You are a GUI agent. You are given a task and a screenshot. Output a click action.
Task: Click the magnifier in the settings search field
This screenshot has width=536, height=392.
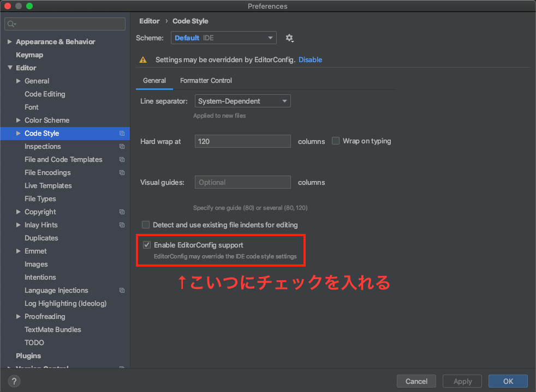(x=11, y=24)
